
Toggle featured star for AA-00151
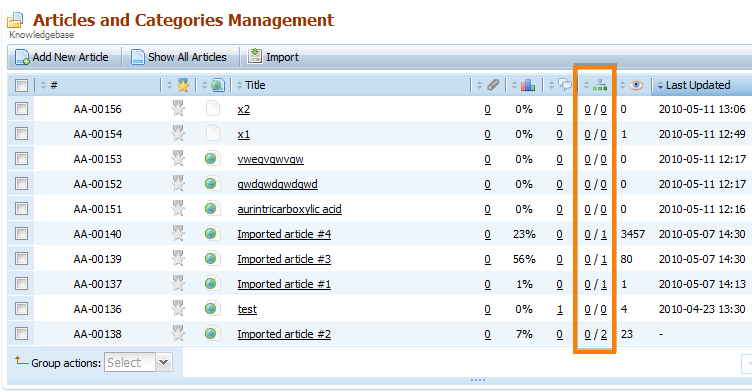click(178, 208)
